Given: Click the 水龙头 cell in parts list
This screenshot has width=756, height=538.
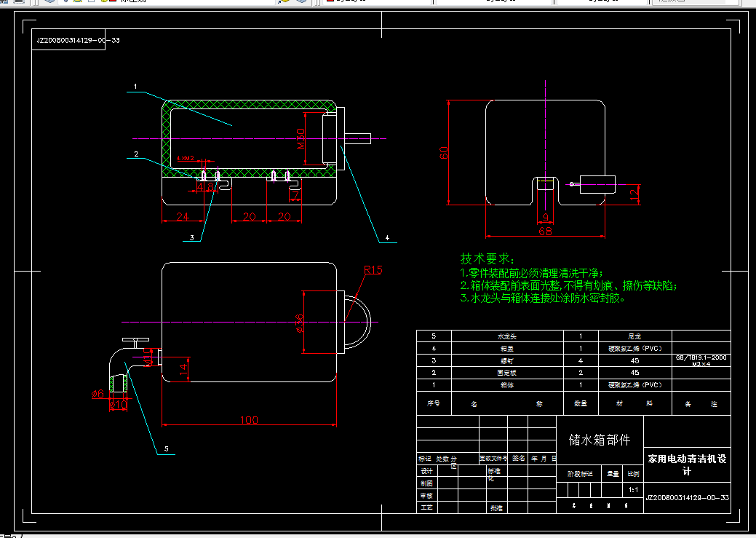Looking at the screenshot, I should click(x=507, y=336).
